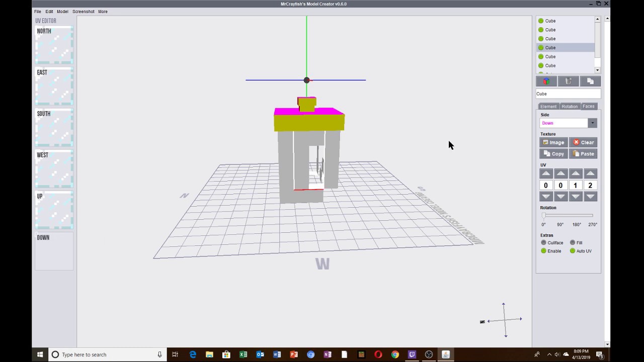Open the File menu
Viewport: 644px width, 362px height.
coord(38,12)
